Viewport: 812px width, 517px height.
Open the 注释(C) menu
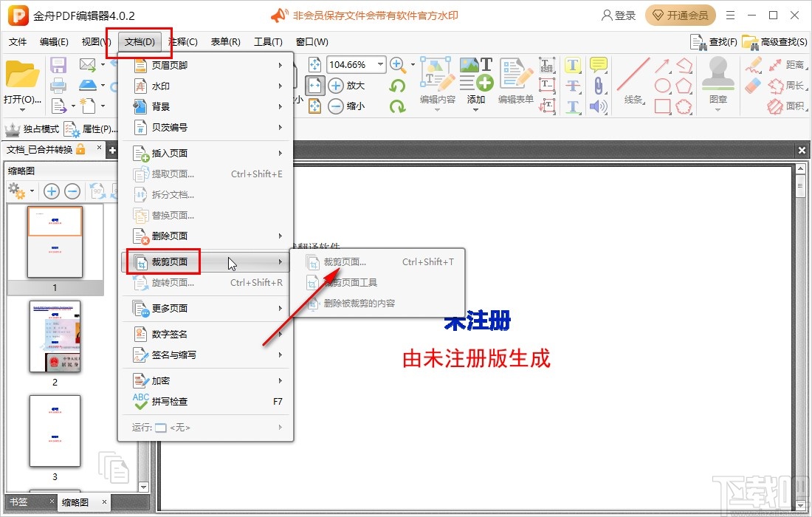182,42
